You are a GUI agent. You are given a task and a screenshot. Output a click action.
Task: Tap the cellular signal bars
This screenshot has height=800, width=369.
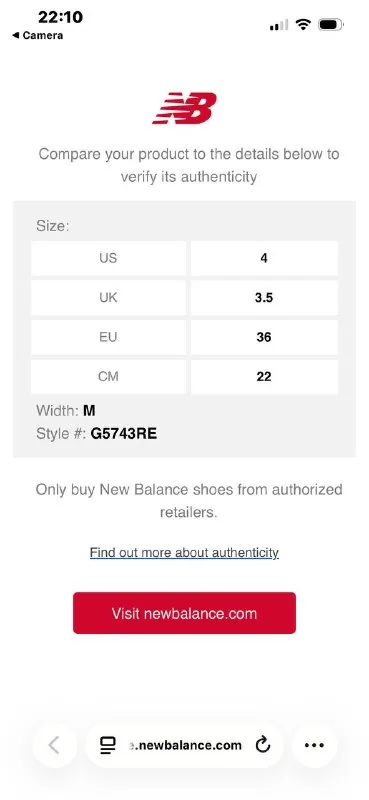tap(279, 24)
